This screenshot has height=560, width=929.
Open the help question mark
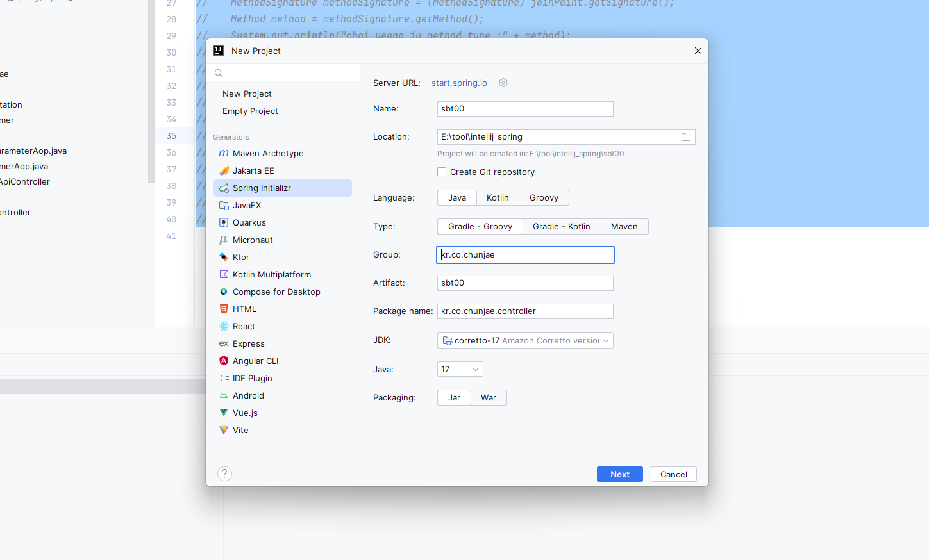[x=224, y=474]
